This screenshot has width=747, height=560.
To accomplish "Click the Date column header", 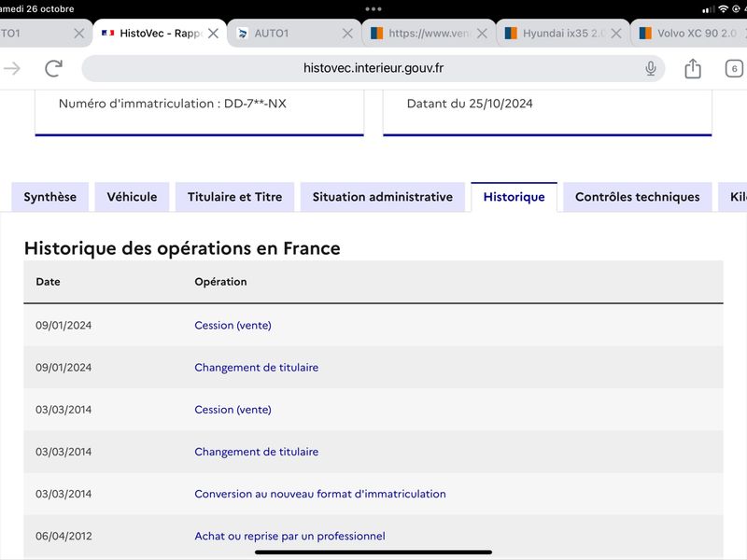I will click(49, 282).
